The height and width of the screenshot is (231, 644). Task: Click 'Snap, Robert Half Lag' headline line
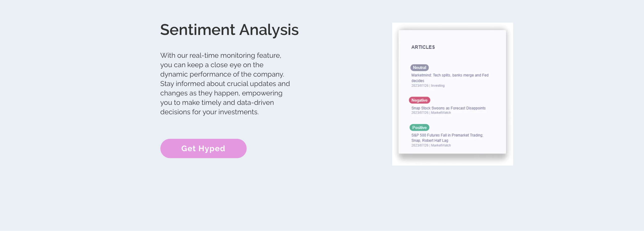pyautogui.click(x=430, y=141)
